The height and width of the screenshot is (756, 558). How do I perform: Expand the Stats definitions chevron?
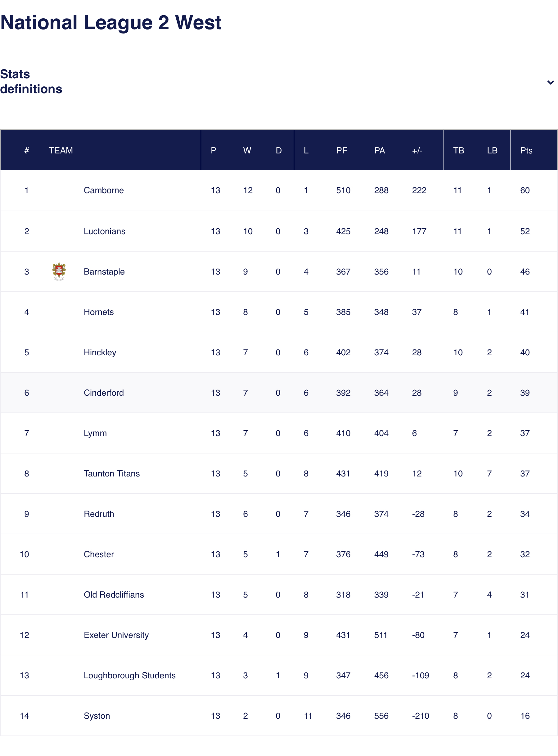click(x=550, y=82)
